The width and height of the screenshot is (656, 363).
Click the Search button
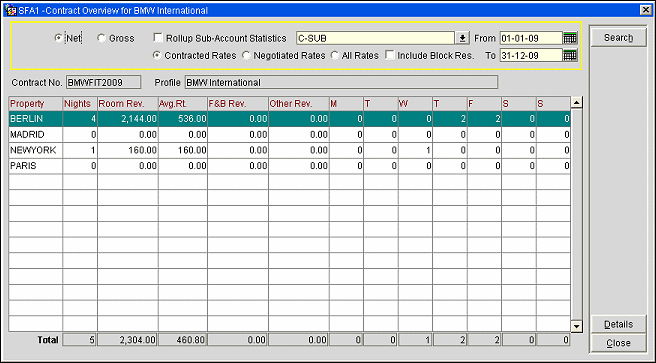coord(618,38)
